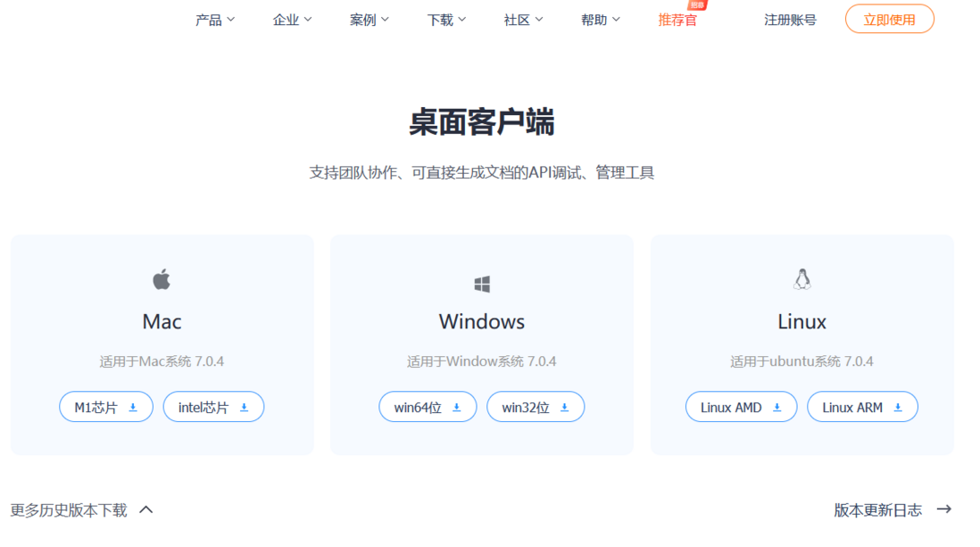Click the arrow icon after 版本更新日志

pyautogui.click(x=943, y=509)
